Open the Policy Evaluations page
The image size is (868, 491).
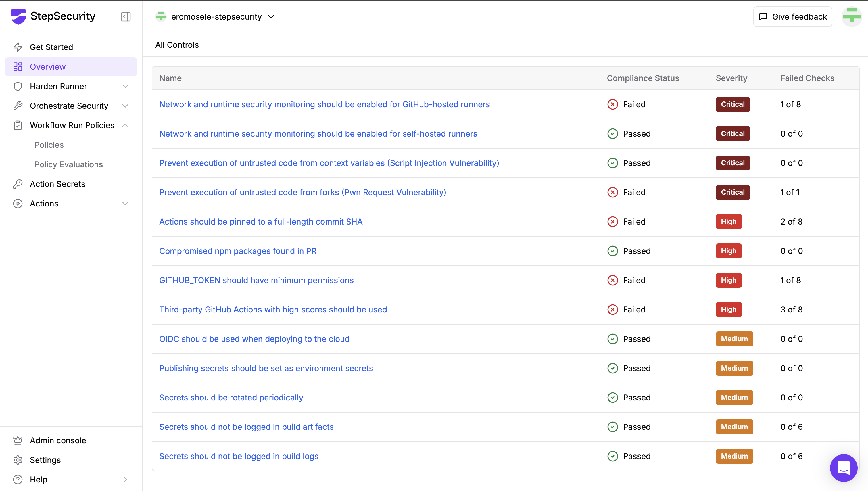(x=68, y=164)
